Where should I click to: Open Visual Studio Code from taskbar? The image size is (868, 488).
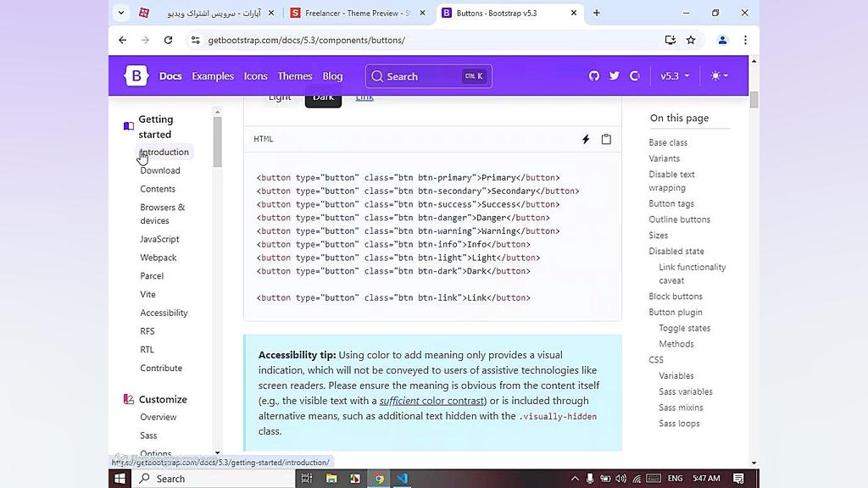(403, 479)
